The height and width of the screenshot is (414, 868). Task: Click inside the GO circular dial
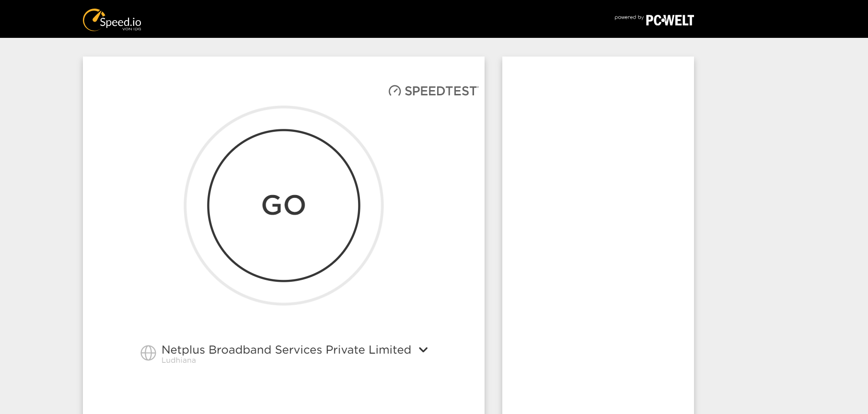pos(284,205)
